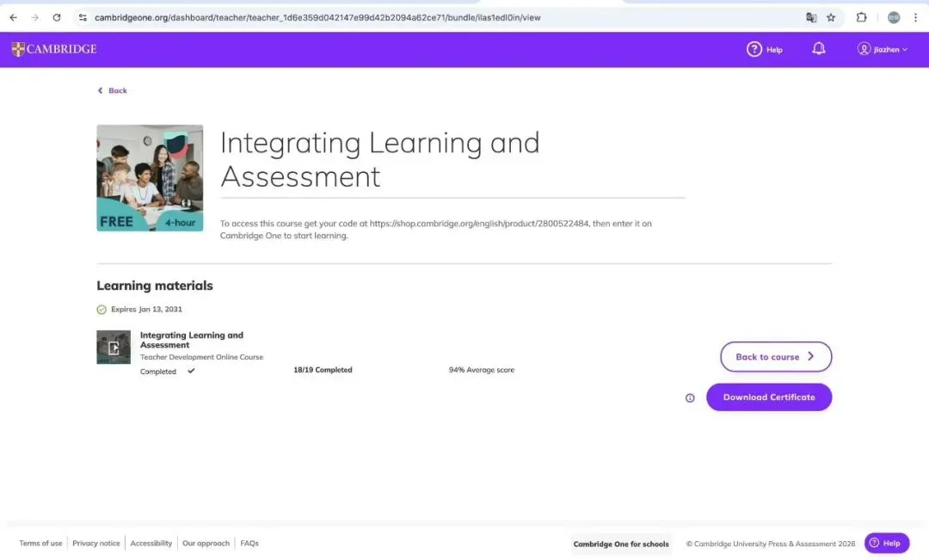Open the browser extensions puzzle icon

861,18
